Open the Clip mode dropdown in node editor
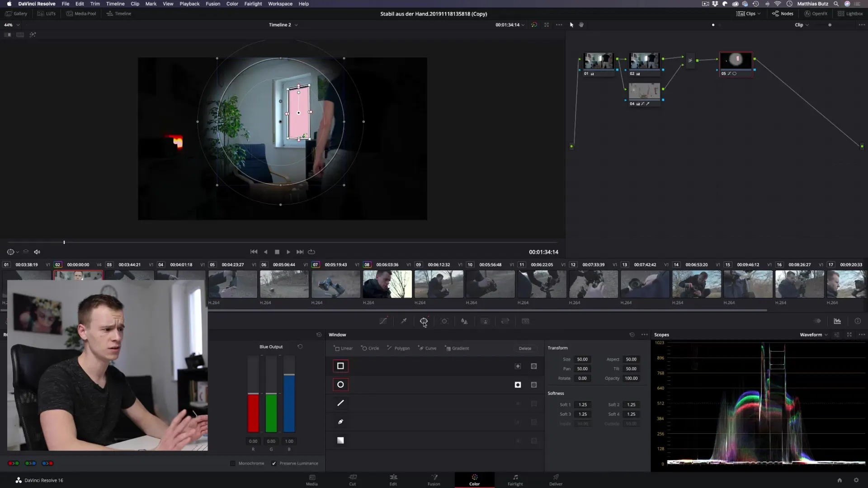Screen dimensions: 868x488 (x=802, y=25)
